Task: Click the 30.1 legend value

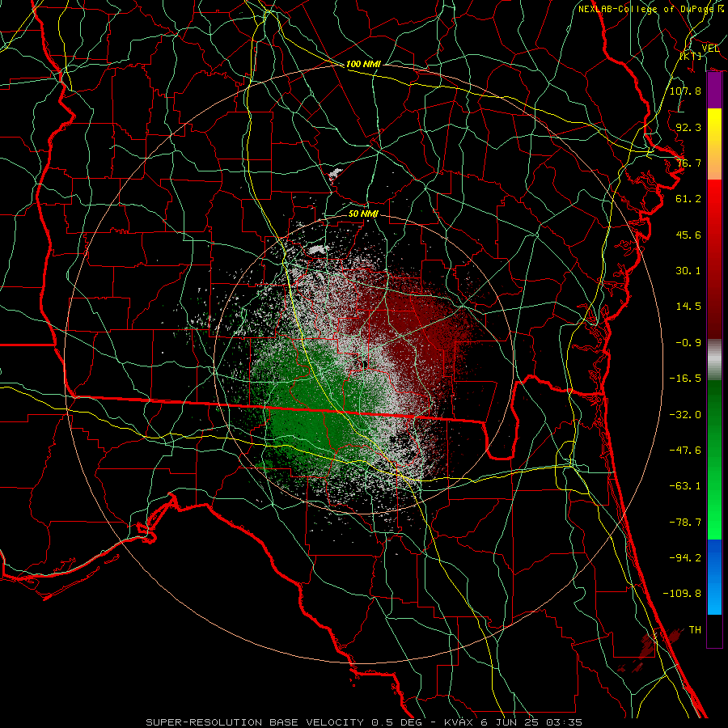Action: (x=688, y=271)
